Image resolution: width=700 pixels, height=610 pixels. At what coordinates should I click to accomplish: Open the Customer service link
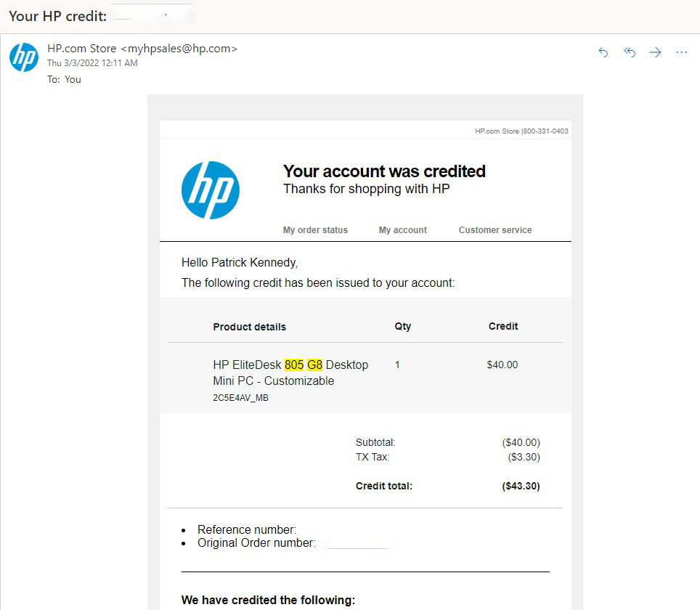pos(495,230)
